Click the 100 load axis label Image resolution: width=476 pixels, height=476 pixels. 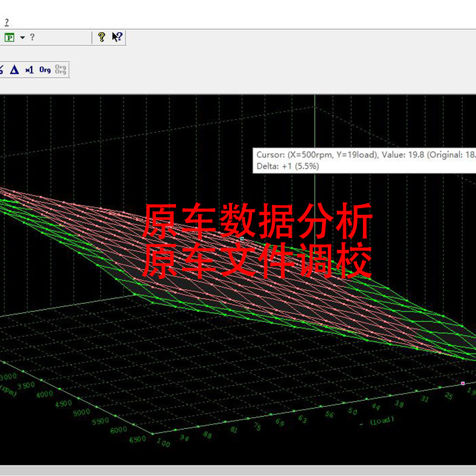163,443
